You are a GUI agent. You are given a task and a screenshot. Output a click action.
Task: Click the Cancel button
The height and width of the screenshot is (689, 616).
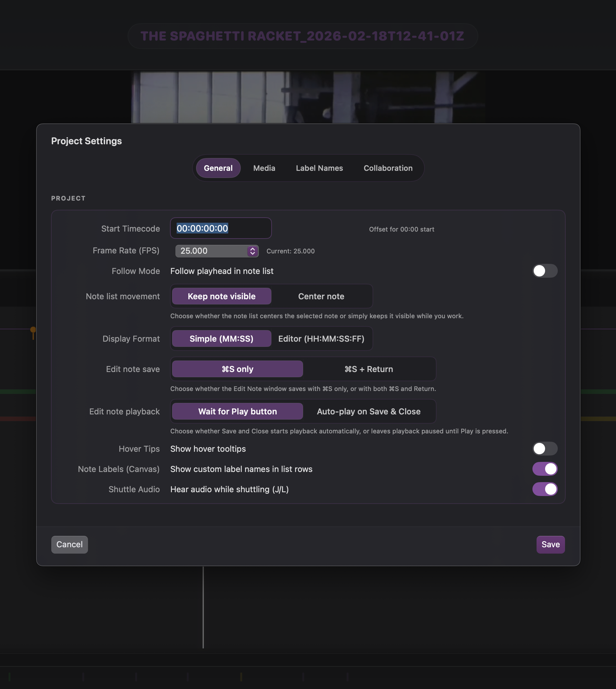tap(69, 544)
